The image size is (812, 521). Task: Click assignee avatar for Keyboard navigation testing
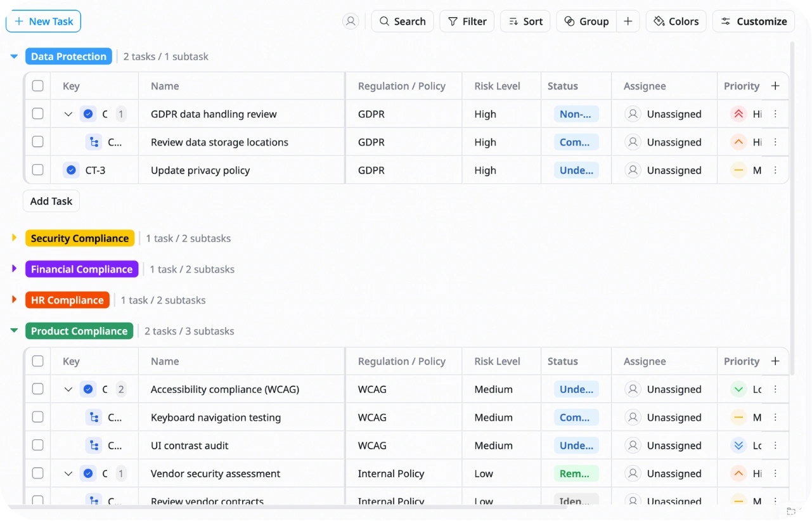click(633, 417)
